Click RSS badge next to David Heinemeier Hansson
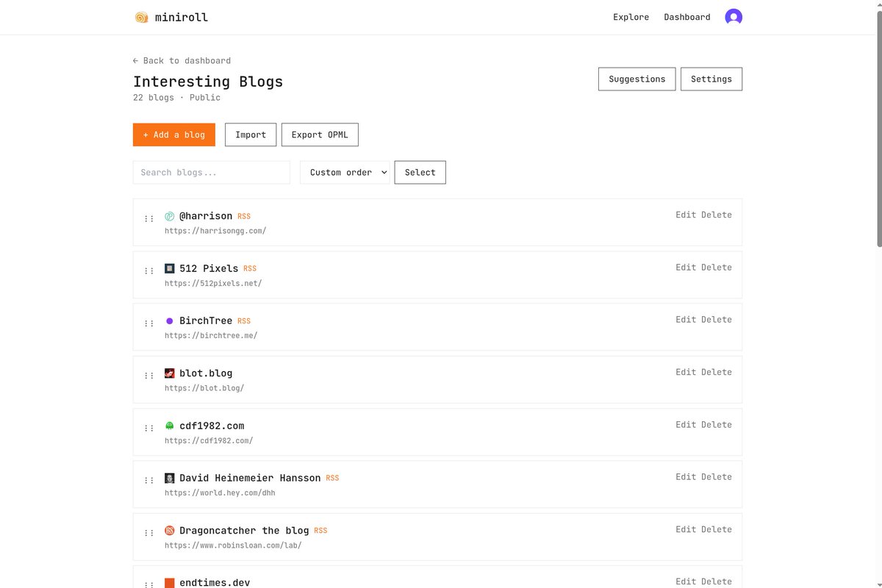 [x=332, y=478]
